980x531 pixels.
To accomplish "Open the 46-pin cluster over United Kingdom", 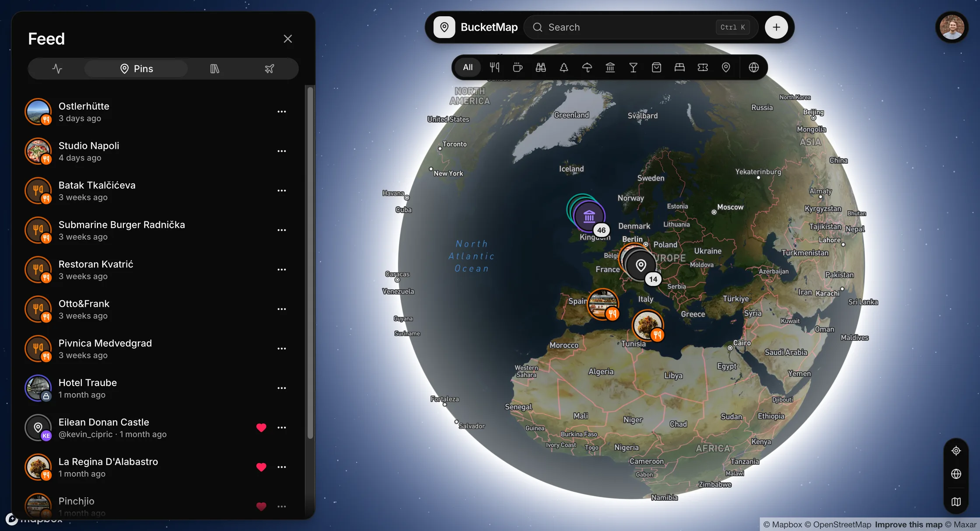I will pyautogui.click(x=589, y=216).
